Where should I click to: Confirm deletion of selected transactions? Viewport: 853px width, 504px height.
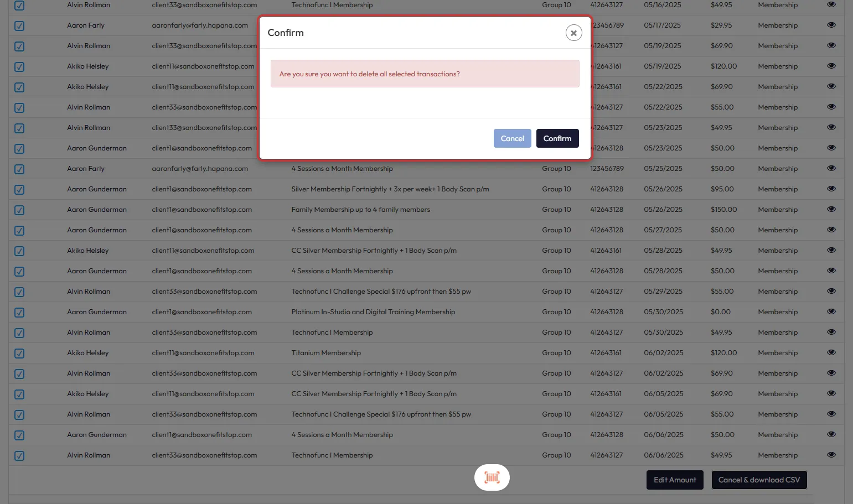pos(557,138)
